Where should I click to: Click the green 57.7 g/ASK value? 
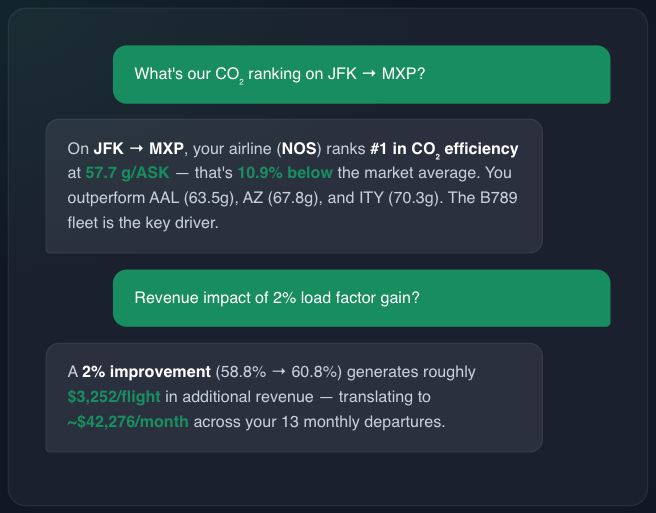pyautogui.click(x=126, y=173)
